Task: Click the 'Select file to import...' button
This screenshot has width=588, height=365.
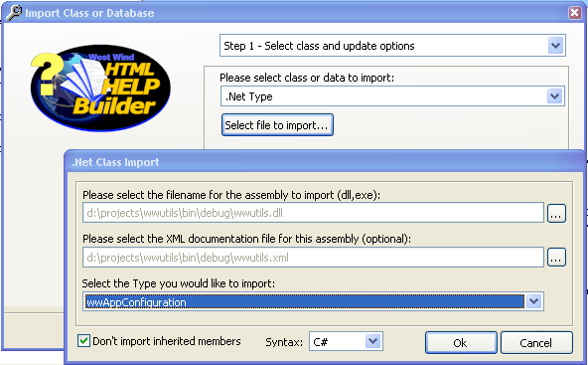Action: pos(277,125)
